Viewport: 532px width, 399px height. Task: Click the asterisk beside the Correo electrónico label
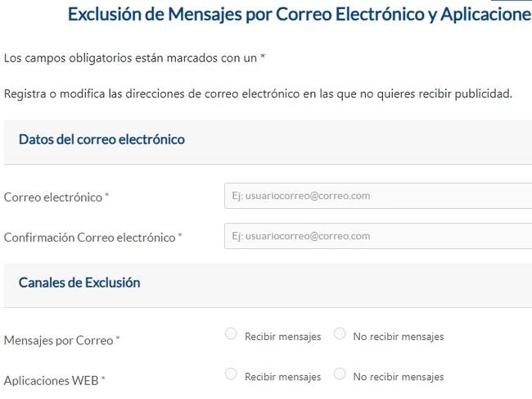pos(107,197)
